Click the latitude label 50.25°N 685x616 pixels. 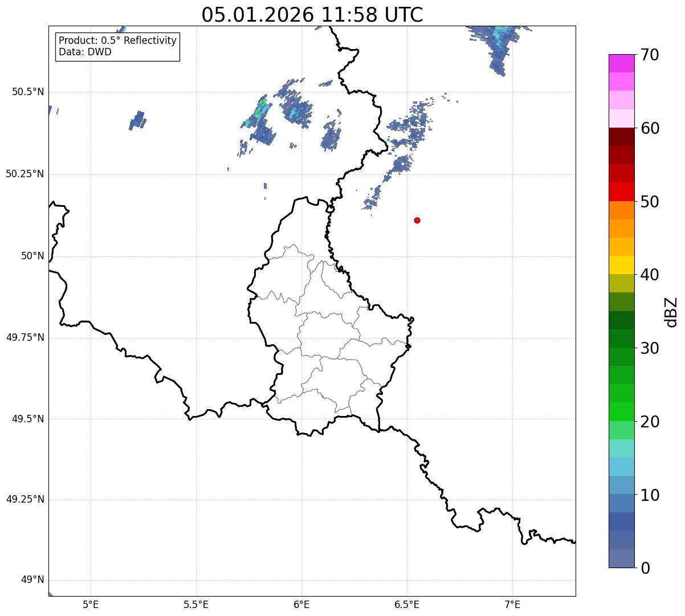click(25, 174)
